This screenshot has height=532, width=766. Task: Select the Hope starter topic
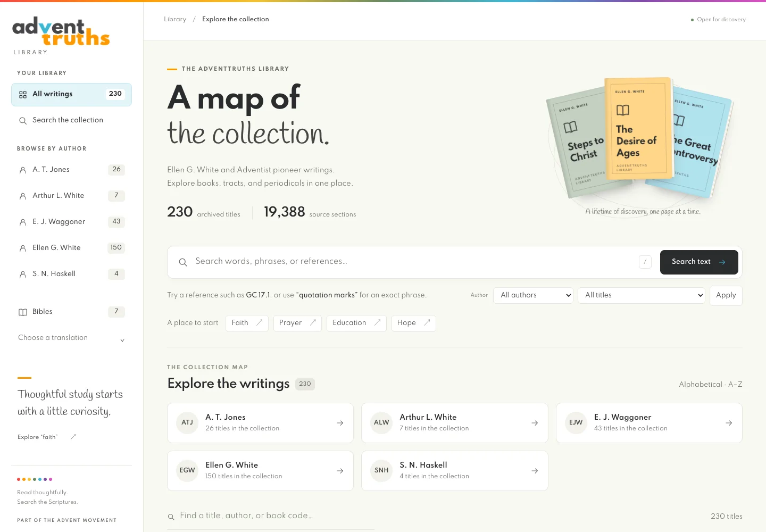414,323
